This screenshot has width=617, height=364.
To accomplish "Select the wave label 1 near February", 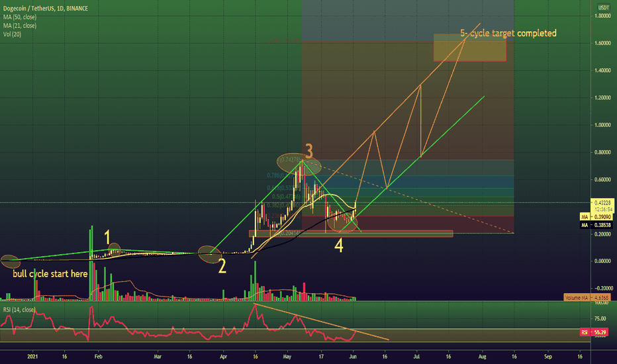I will [107, 238].
